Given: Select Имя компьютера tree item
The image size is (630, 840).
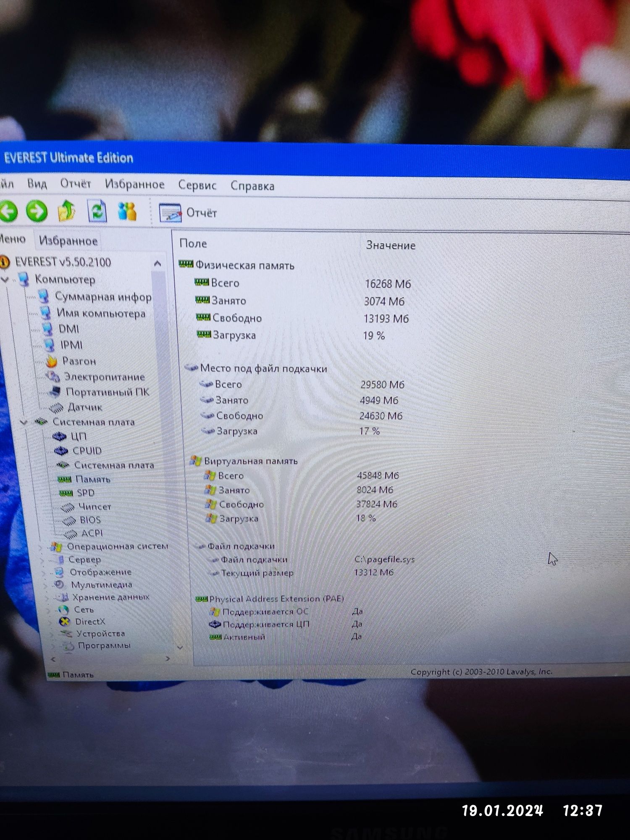Looking at the screenshot, I should point(101,313).
